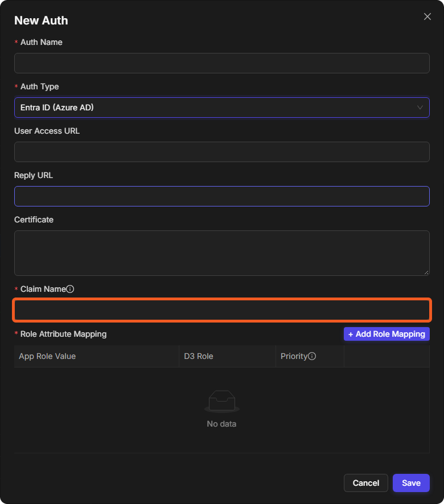Click the Role Attribute Mapping label
This screenshot has height=504, width=444.
pyautogui.click(x=63, y=334)
